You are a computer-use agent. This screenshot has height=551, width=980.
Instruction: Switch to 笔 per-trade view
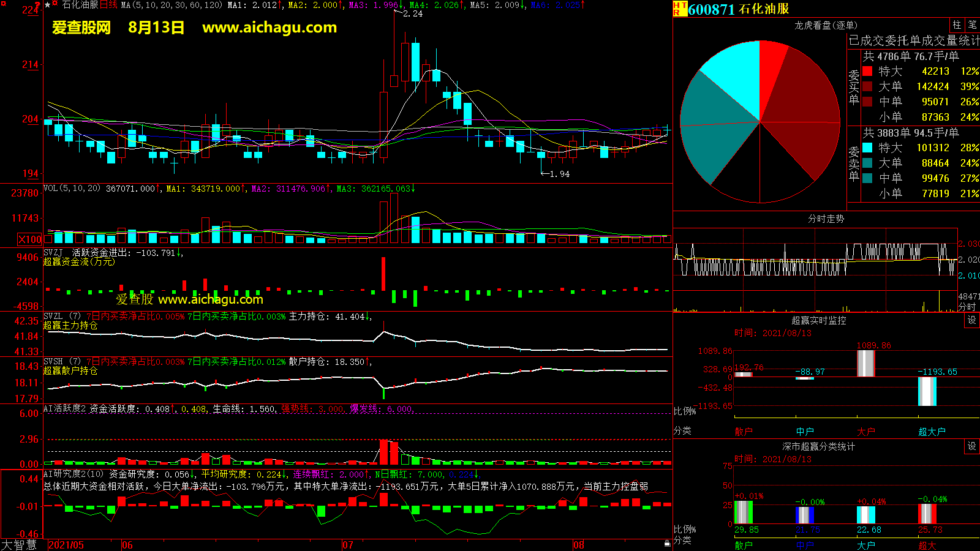(x=972, y=25)
